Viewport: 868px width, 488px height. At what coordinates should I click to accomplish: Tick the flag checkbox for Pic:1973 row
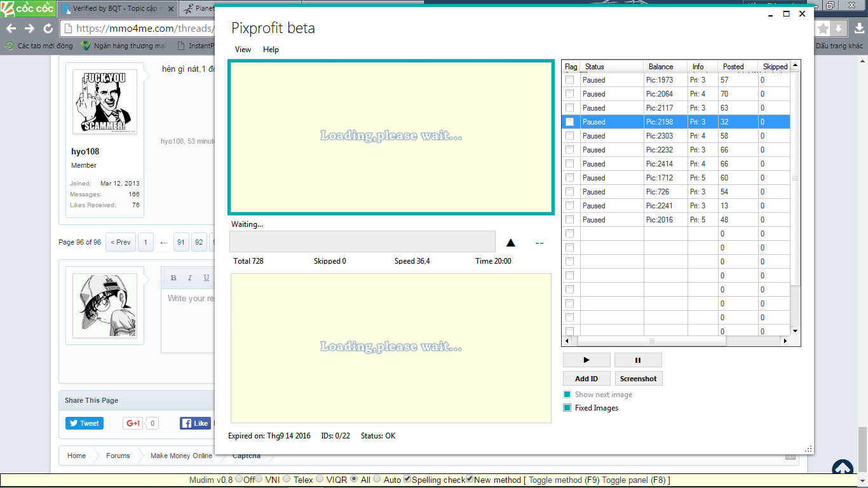pos(570,80)
